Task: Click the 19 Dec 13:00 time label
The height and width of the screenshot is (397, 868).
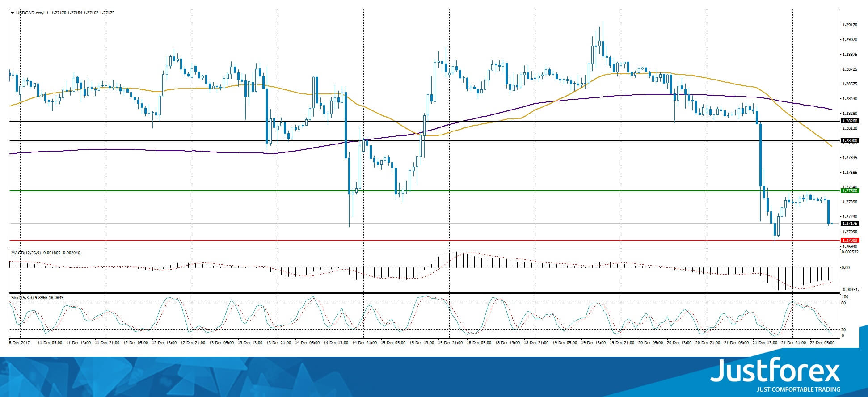Action: (593, 343)
